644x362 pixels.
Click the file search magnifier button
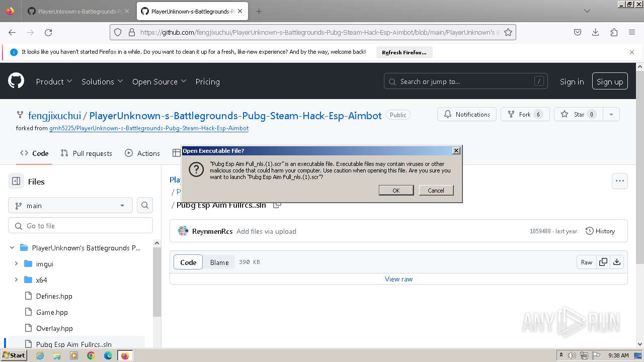[145, 205]
